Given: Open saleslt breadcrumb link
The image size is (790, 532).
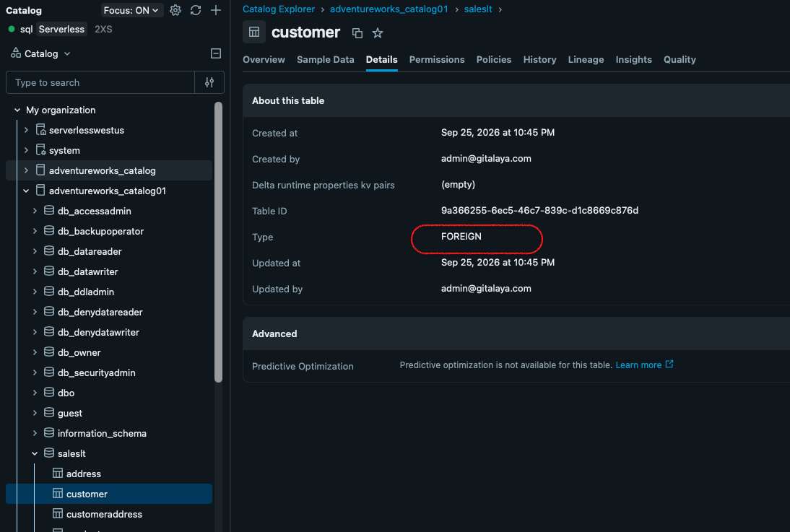Looking at the screenshot, I should click(x=478, y=9).
